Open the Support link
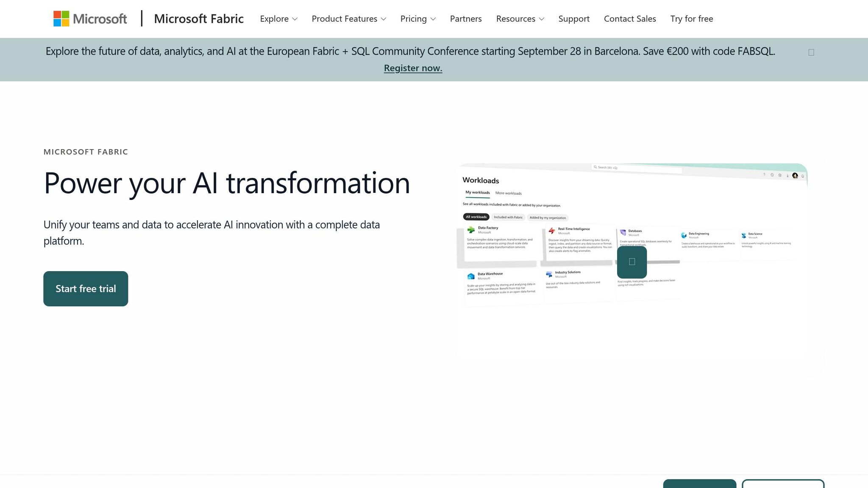Image resolution: width=868 pixels, height=488 pixels. click(x=574, y=19)
